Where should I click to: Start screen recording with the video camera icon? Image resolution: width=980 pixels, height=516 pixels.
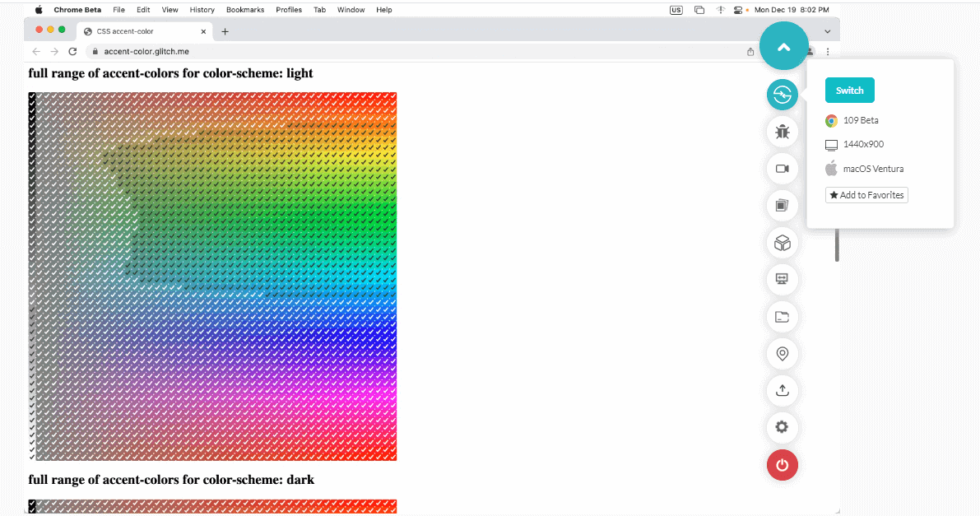[x=782, y=169]
